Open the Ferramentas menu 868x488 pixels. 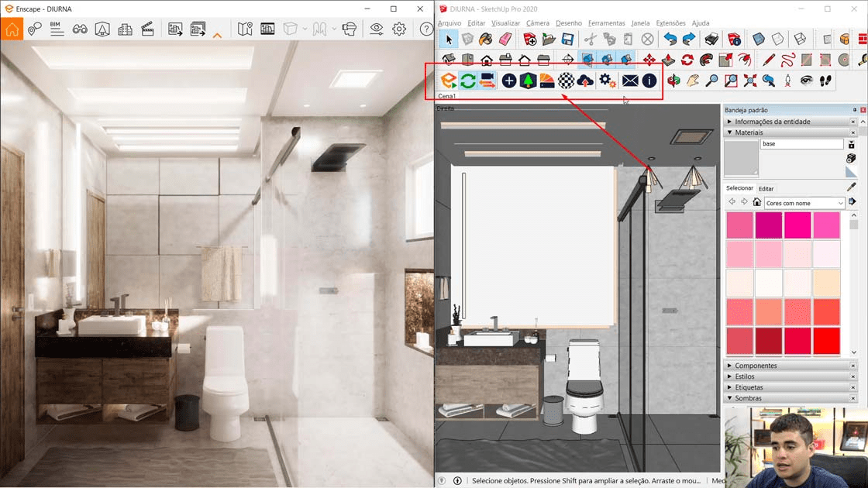coord(606,23)
